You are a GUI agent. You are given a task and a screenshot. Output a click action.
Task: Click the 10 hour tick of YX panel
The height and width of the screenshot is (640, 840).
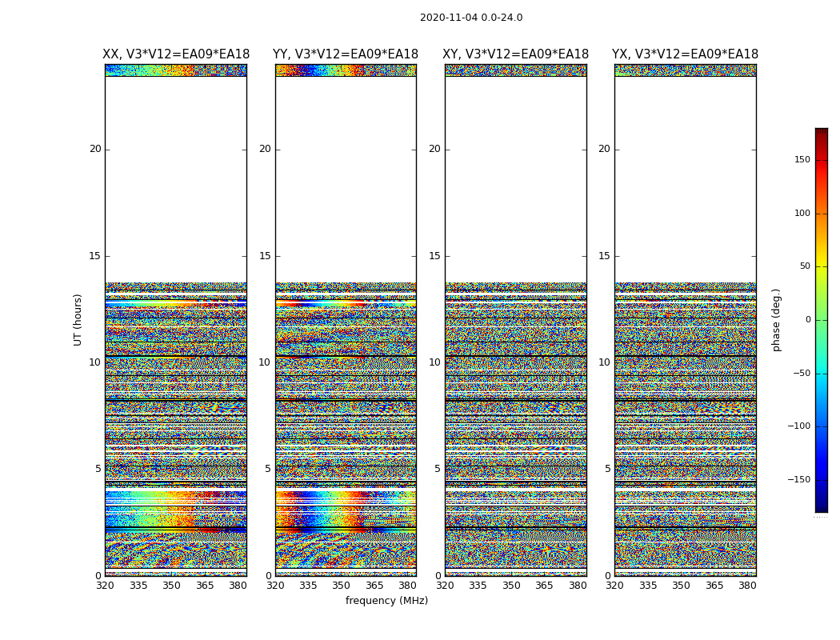pos(605,362)
